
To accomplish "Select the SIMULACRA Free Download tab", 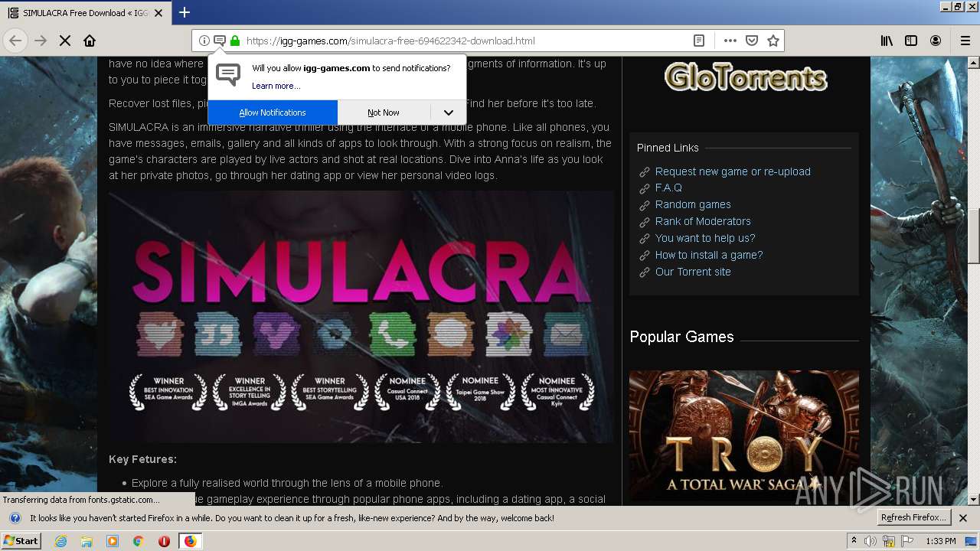I will coord(84,13).
